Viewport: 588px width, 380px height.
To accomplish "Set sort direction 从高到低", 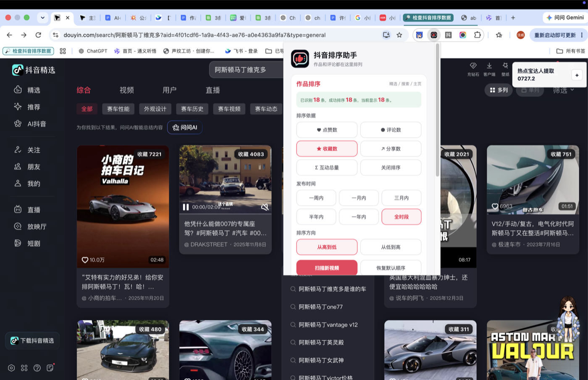I will [x=327, y=247].
